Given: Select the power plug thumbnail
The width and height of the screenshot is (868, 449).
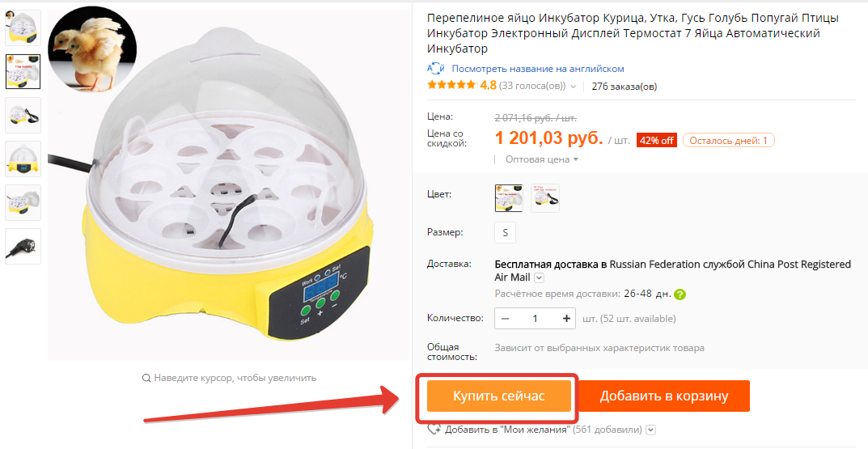Looking at the screenshot, I should coord(23,246).
